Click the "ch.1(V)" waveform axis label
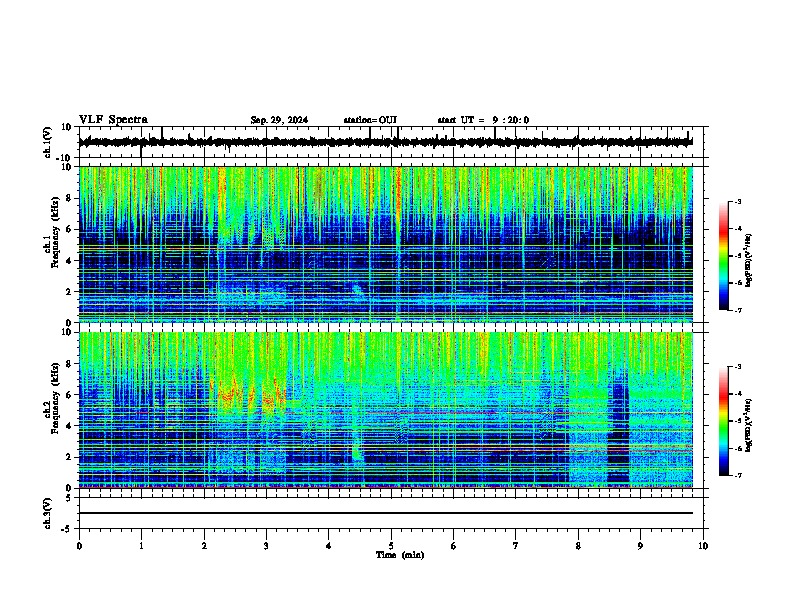The height and width of the screenshot is (612, 792). click(48, 142)
